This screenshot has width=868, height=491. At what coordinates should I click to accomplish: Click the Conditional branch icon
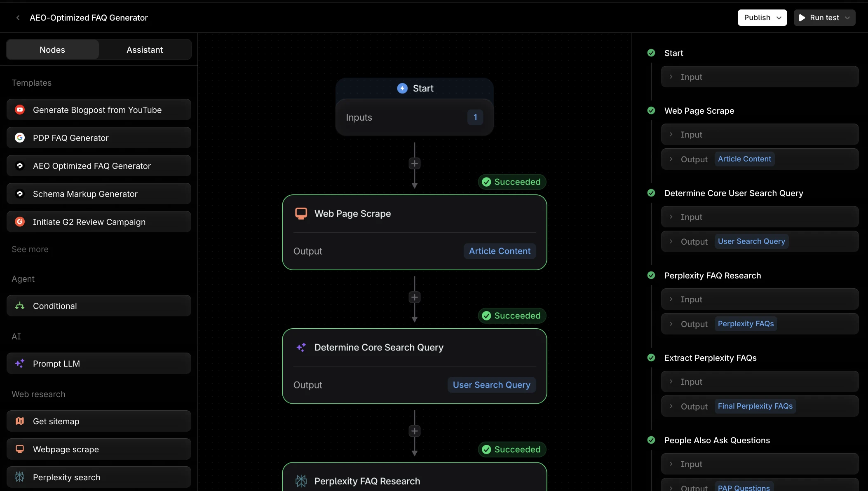[20, 306]
